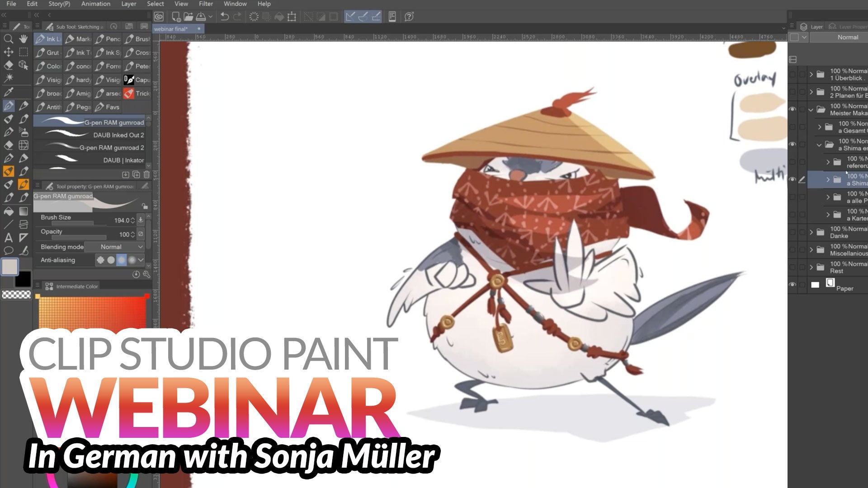
Task: Select the black sub drawing color swatch
Action: point(23,279)
